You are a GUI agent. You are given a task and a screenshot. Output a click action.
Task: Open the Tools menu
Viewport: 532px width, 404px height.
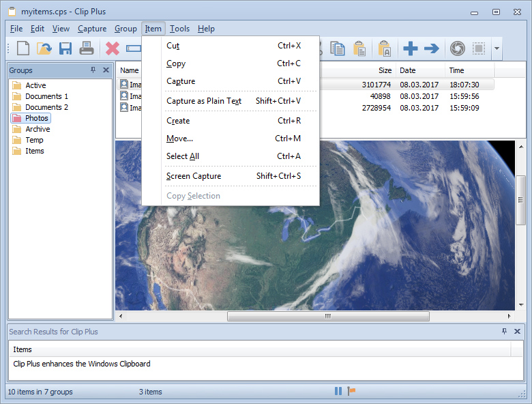point(179,29)
